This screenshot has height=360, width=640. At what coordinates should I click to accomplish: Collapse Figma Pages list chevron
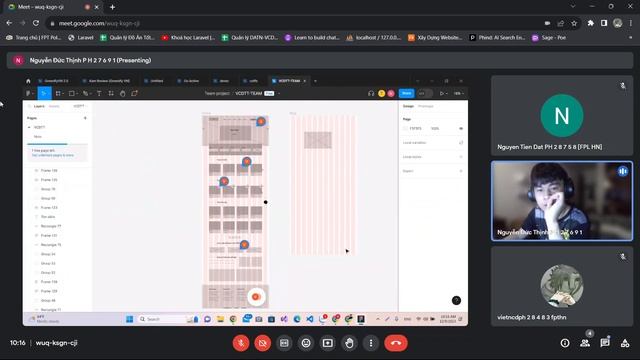[x=29, y=127]
